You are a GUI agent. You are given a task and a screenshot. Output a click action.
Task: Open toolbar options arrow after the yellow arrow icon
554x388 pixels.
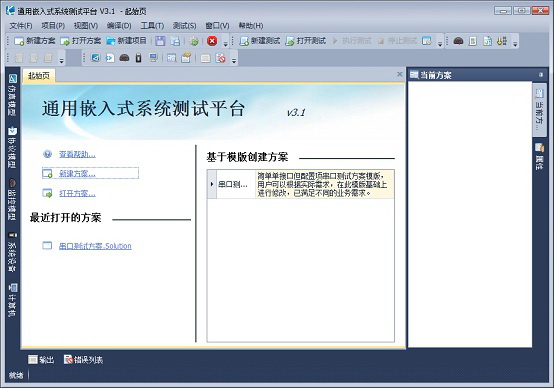(x=515, y=44)
